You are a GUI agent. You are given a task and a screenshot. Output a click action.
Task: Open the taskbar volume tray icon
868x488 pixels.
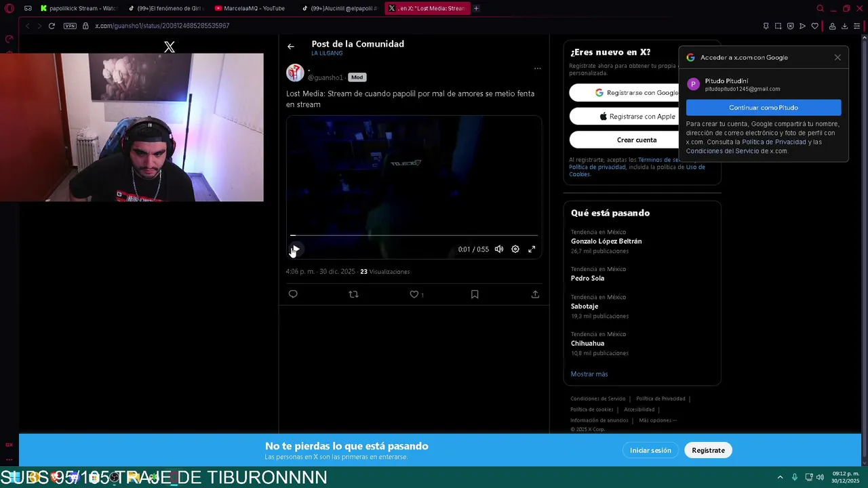820,477
